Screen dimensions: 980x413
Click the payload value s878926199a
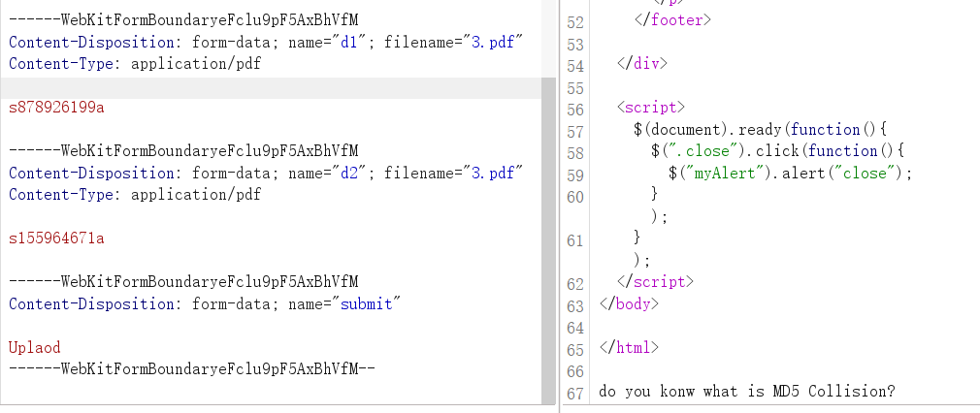(56, 108)
